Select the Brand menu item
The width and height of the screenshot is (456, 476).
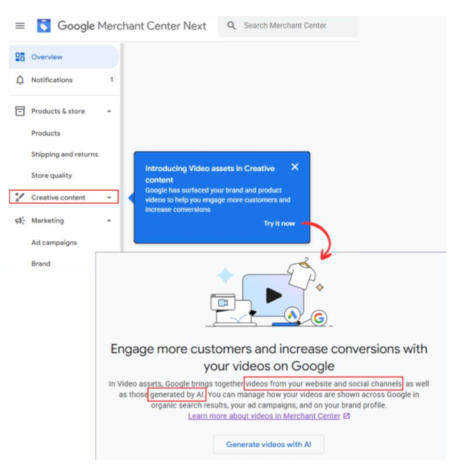point(41,264)
